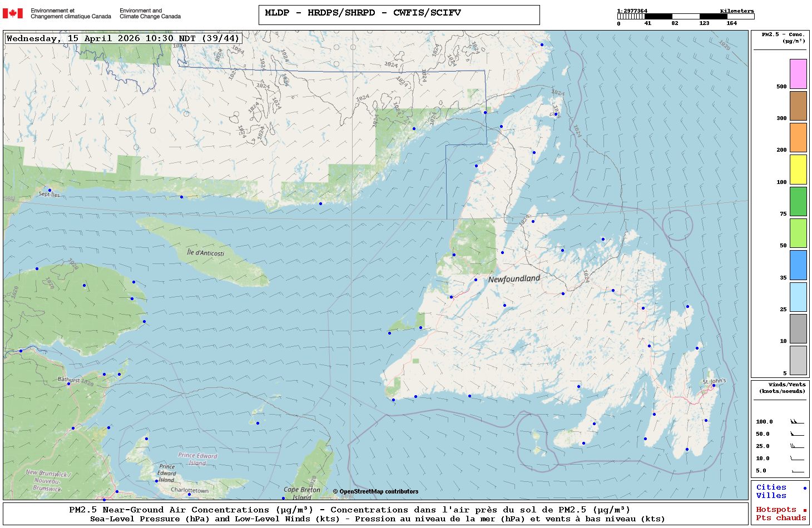Pick the blue 35 concentration swatch
Viewport: 812px width, 528px height.
coord(798,265)
